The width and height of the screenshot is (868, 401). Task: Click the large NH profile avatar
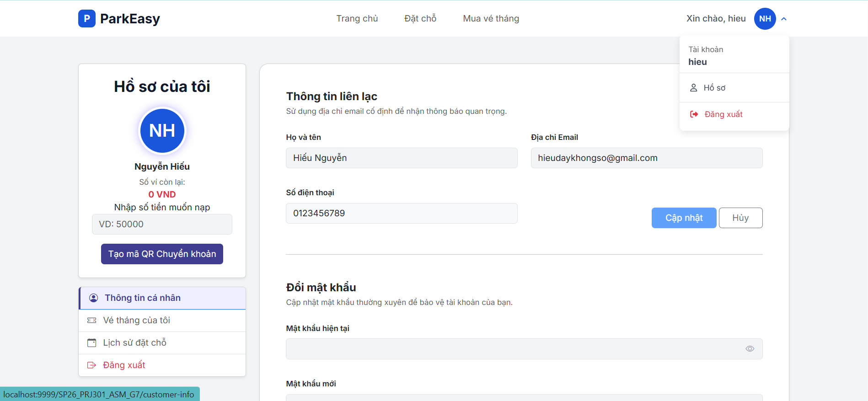pyautogui.click(x=162, y=131)
